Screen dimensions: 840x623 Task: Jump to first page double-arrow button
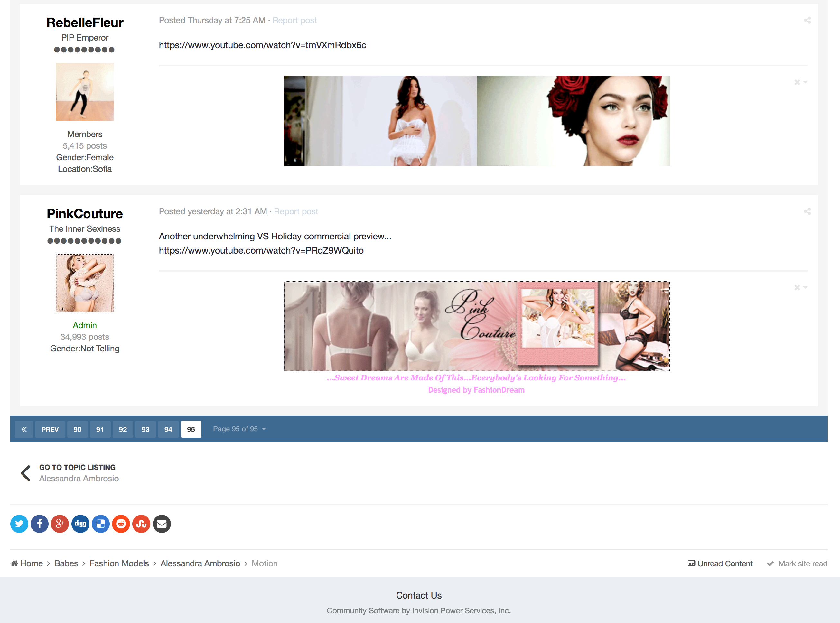click(x=24, y=429)
